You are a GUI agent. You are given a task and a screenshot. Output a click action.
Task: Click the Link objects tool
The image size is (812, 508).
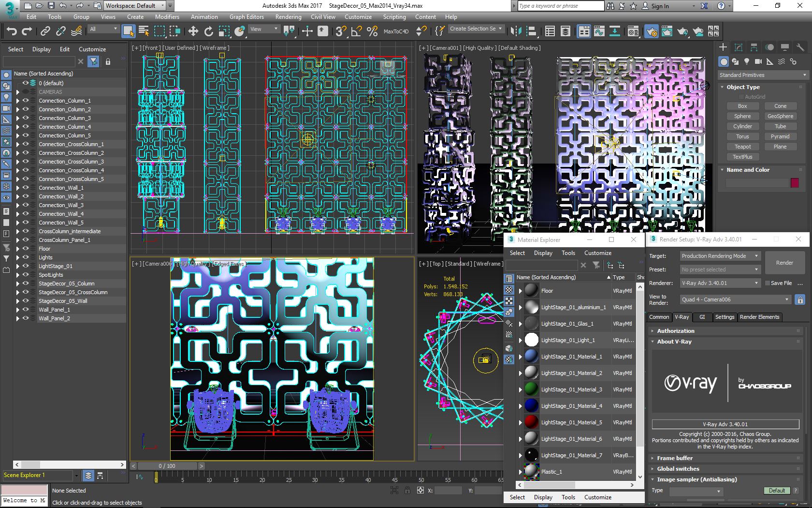[x=45, y=31]
